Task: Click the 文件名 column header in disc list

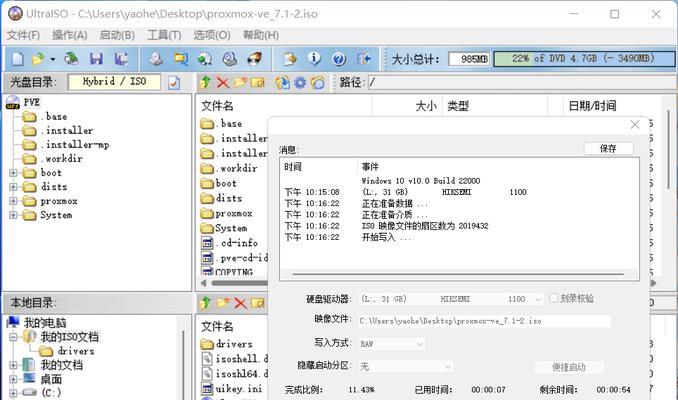Action: tap(217, 106)
